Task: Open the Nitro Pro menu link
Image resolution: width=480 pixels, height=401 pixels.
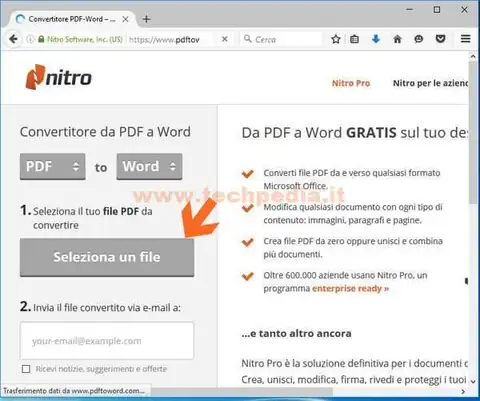Action: click(351, 83)
